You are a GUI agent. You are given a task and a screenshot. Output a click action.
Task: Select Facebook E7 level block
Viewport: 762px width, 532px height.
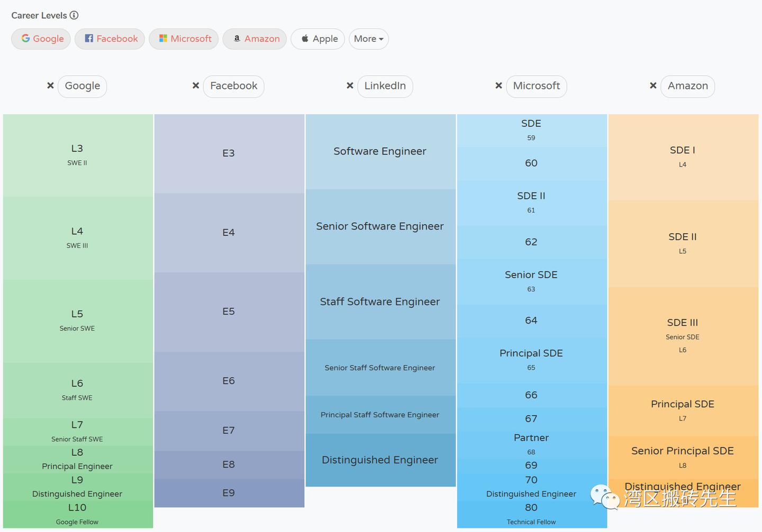coord(229,431)
